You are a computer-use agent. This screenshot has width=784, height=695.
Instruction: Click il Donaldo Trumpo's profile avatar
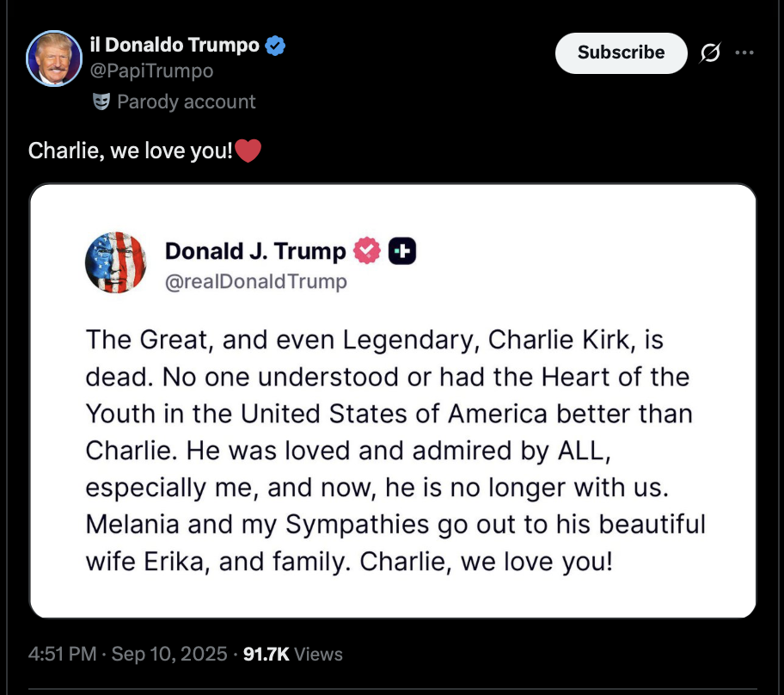[55, 58]
